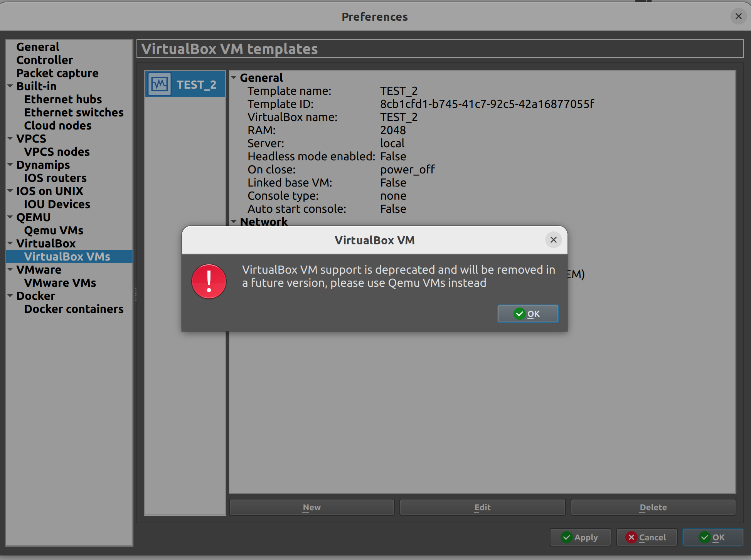Click the TEST_2 VM template icon
This screenshot has height=560, width=751.
pyautogui.click(x=159, y=84)
